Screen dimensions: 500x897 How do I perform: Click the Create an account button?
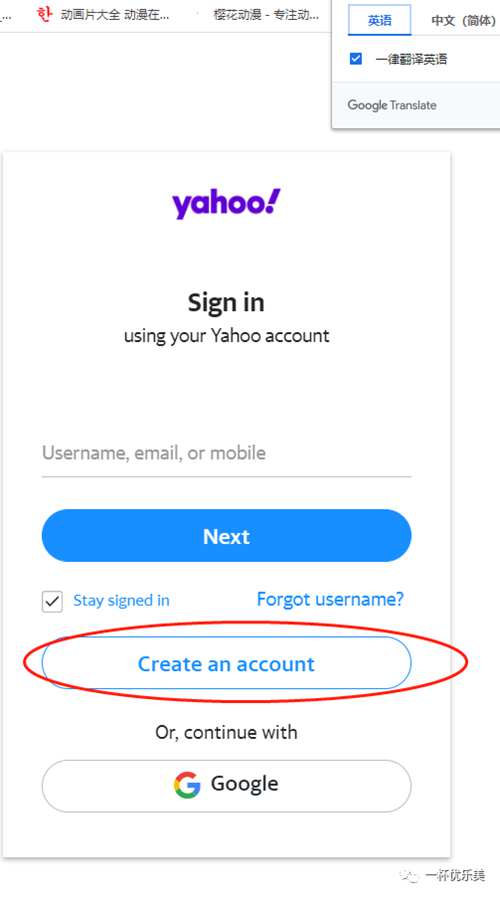(227, 663)
